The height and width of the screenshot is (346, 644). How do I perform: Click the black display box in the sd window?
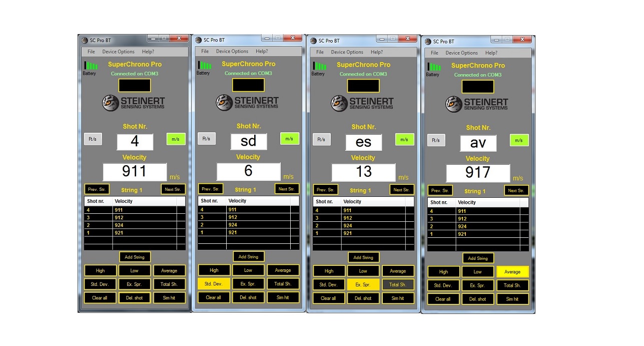249,85
